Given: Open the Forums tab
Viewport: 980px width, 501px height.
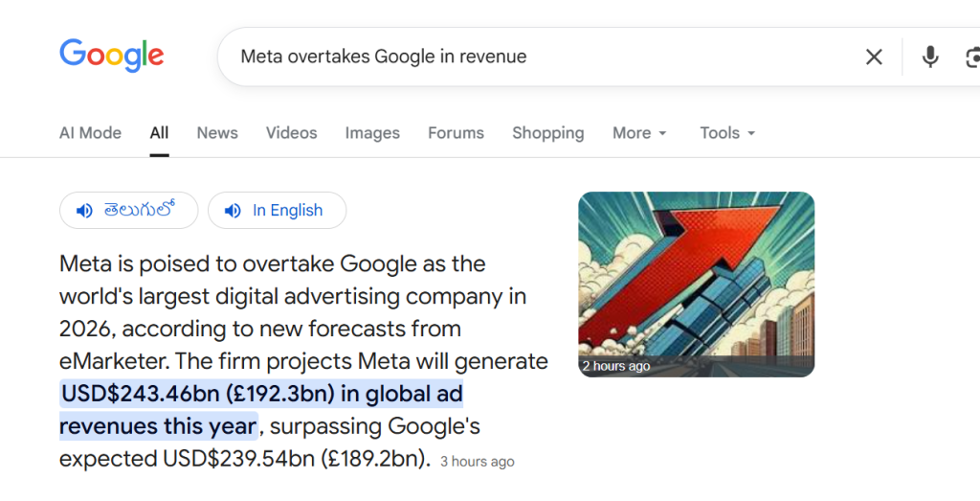Looking at the screenshot, I should click(x=456, y=133).
